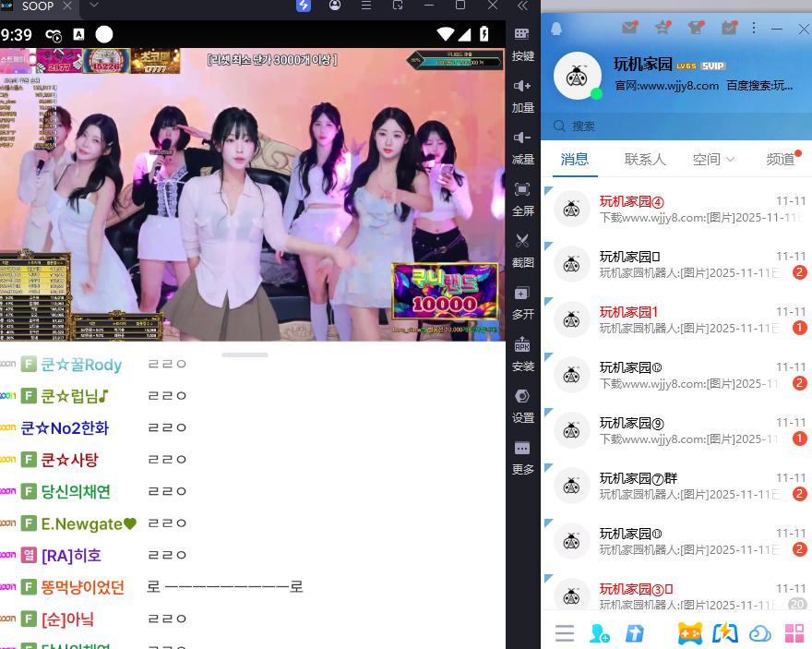The image size is (812, 649).
Task: Switch to the 频道 channels tab
Action: pos(780,159)
